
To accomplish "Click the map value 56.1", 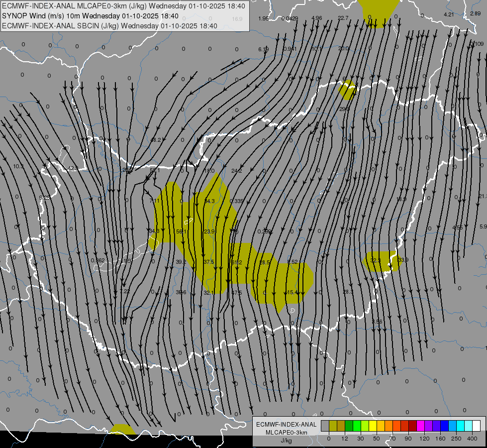I will (181, 231).
